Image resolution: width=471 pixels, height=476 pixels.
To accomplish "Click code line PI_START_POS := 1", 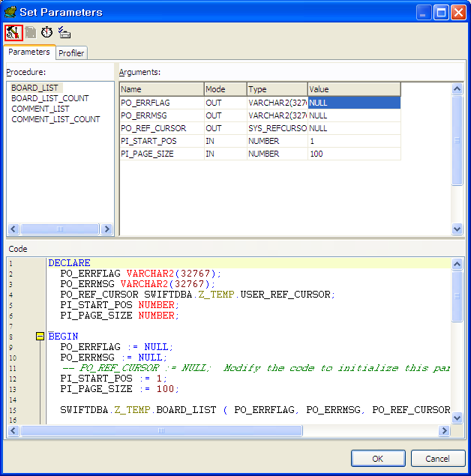I will click(113, 379).
